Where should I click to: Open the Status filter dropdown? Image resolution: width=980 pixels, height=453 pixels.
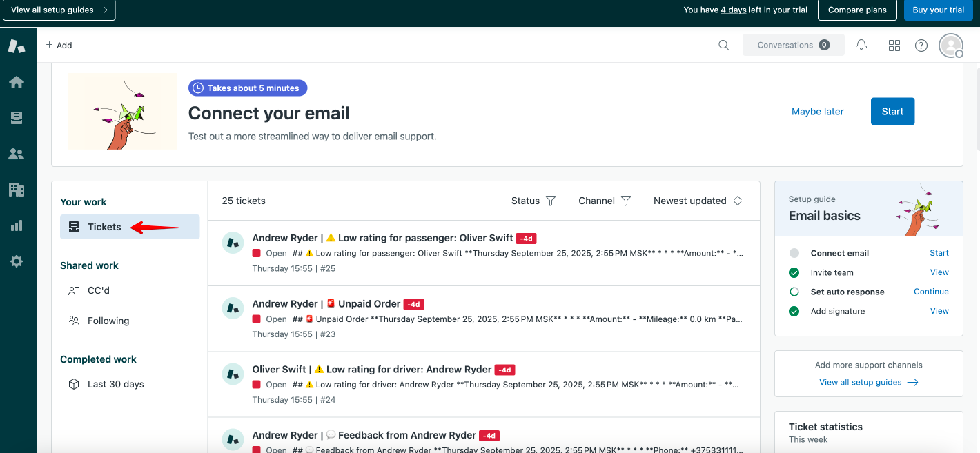click(x=533, y=201)
